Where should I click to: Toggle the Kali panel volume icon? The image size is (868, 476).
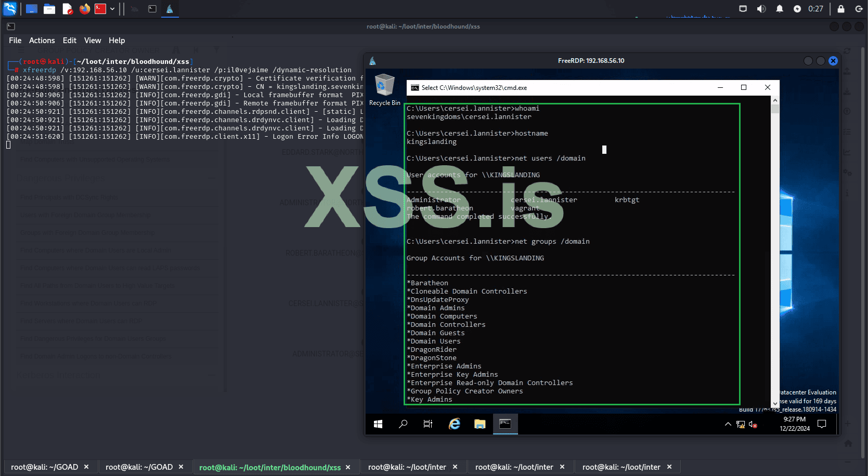point(761,9)
